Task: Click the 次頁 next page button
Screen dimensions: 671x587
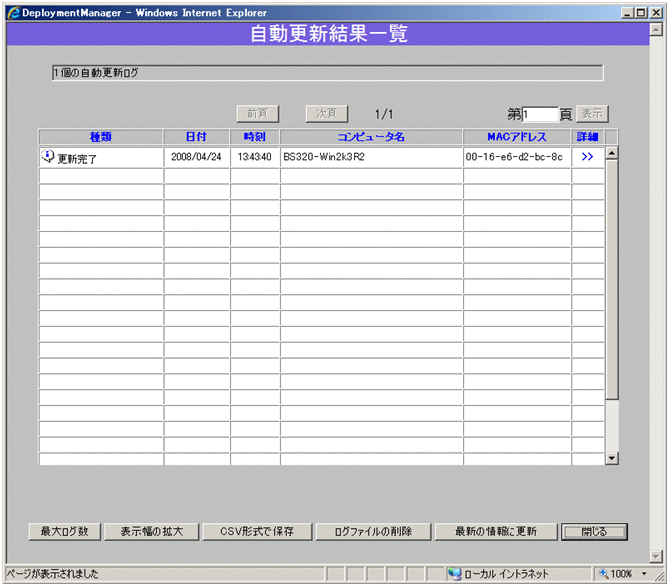Action: [x=327, y=114]
